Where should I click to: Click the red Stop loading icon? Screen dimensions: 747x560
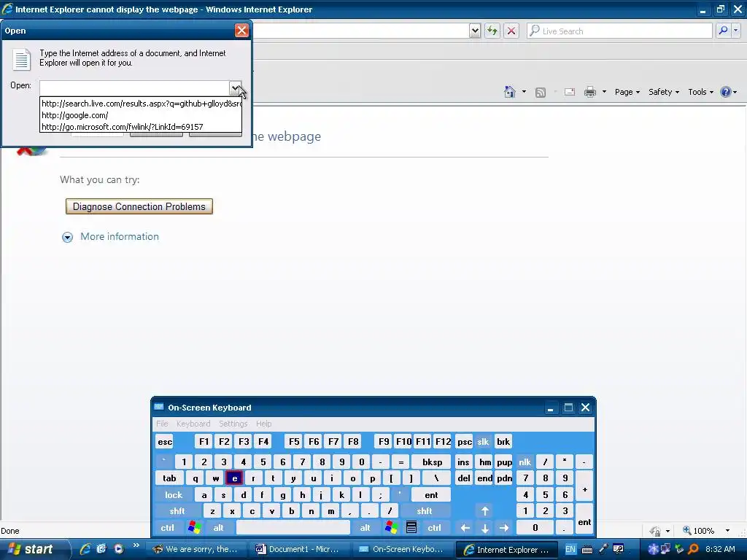point(511,31)
